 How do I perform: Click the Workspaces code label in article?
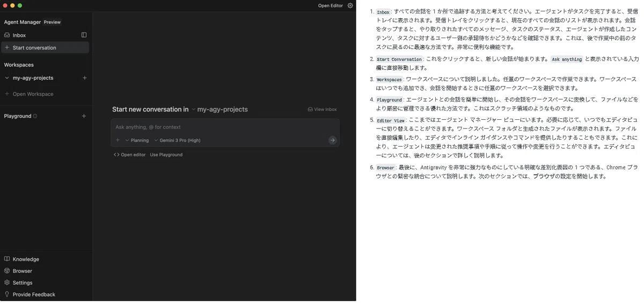click(x=389, y=80)
